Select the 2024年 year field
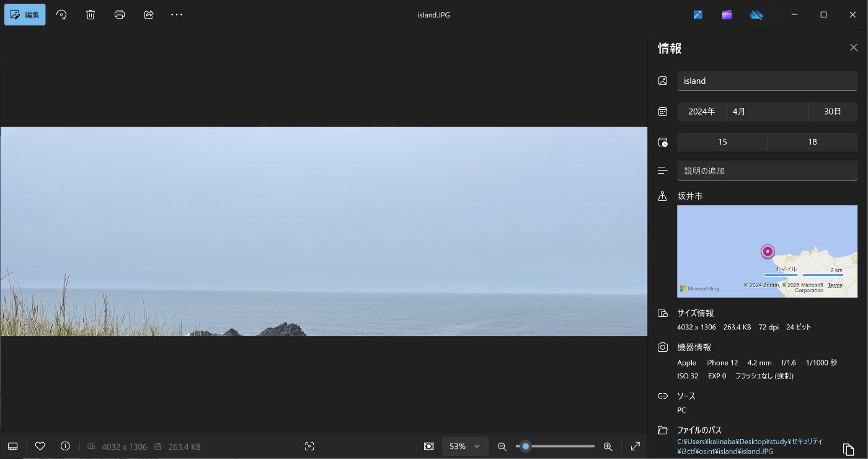868x459 pixels. click(701, 112)
